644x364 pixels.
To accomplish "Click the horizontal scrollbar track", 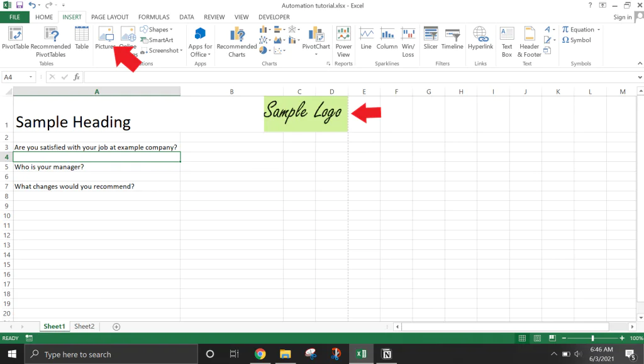I will tap(505, 327).
